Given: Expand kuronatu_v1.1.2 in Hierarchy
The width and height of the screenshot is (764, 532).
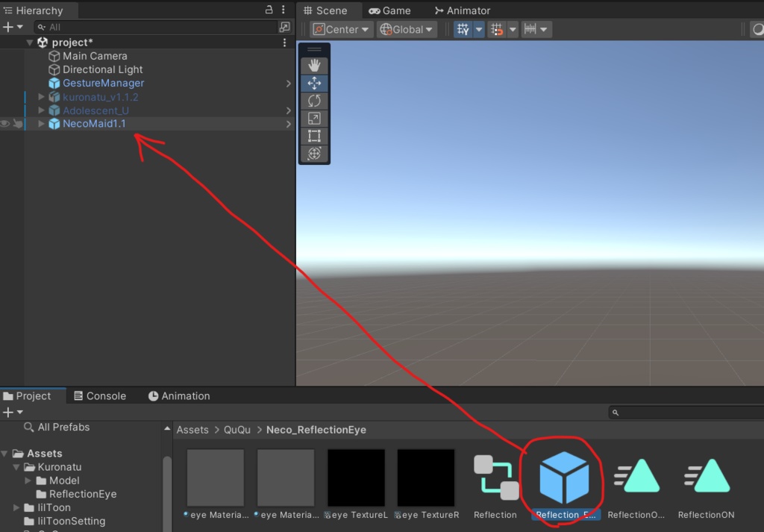Looking at the screenshot, I should click(42, 97).
